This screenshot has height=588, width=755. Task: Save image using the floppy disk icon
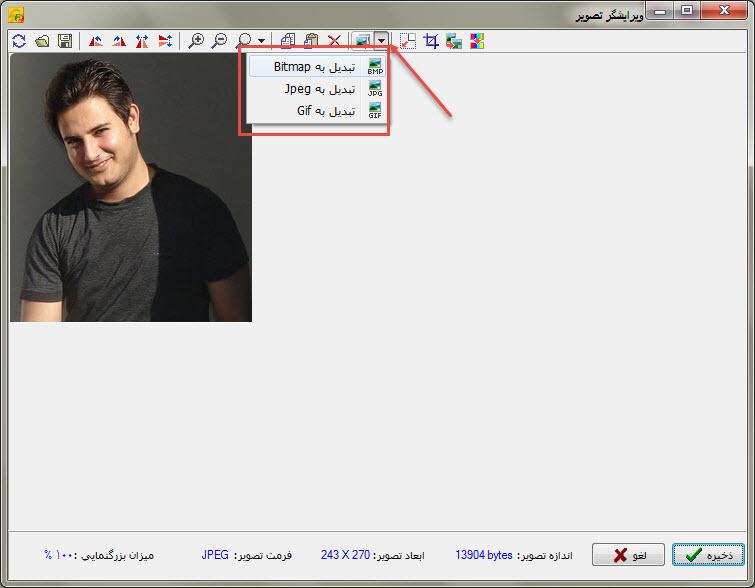click(65, 41)
